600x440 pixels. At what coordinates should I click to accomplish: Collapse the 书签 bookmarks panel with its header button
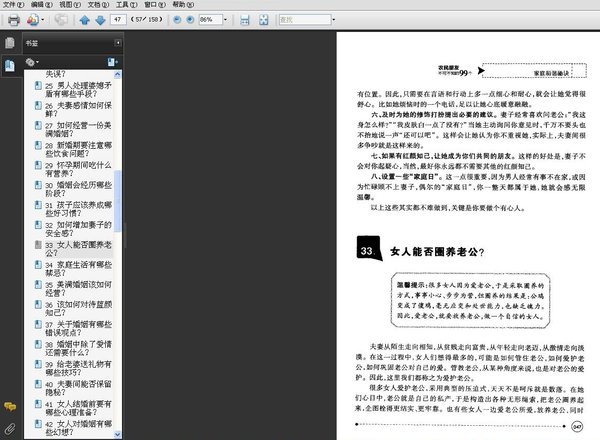point(118,43)
